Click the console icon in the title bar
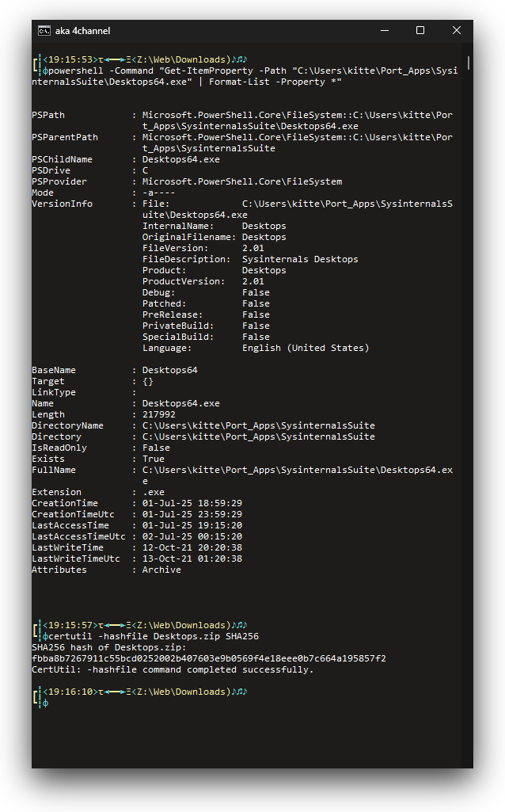 click(x=44, y=31)
